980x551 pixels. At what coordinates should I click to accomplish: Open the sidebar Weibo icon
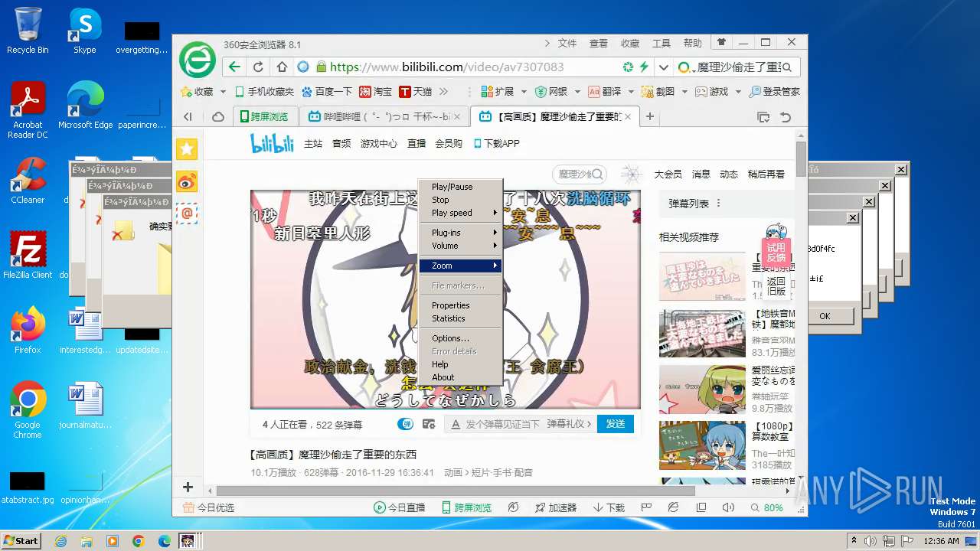point(187,181)
